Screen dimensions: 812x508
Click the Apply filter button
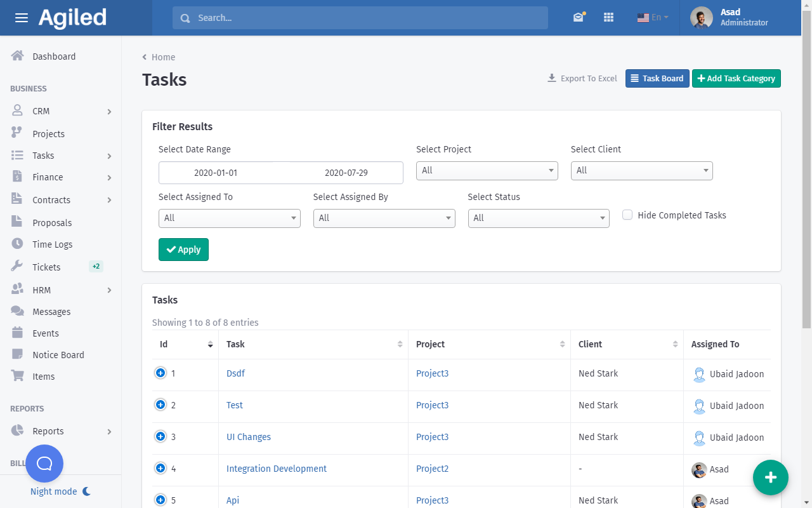click(x=183, y=250)
